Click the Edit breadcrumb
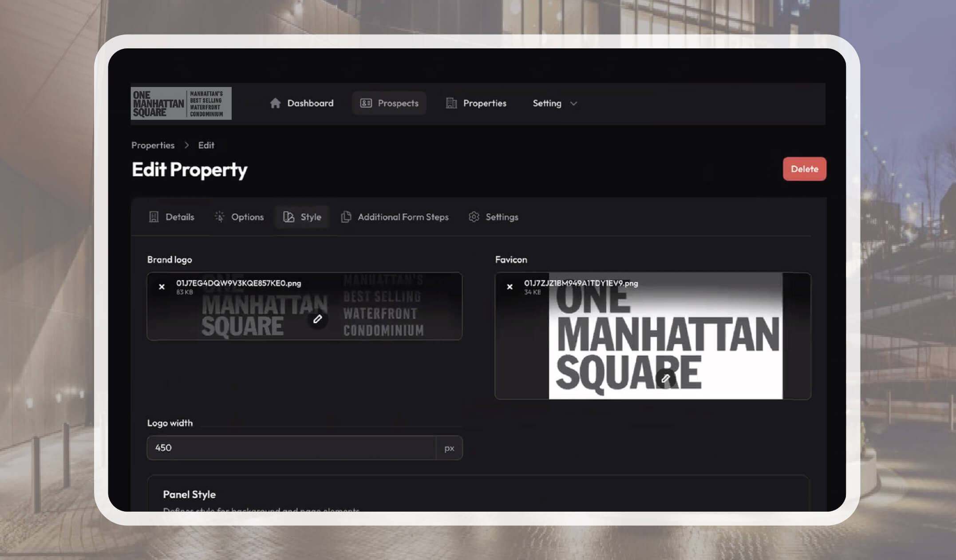The width and height of the screenshot is (956, 560). tap(206, 145)
